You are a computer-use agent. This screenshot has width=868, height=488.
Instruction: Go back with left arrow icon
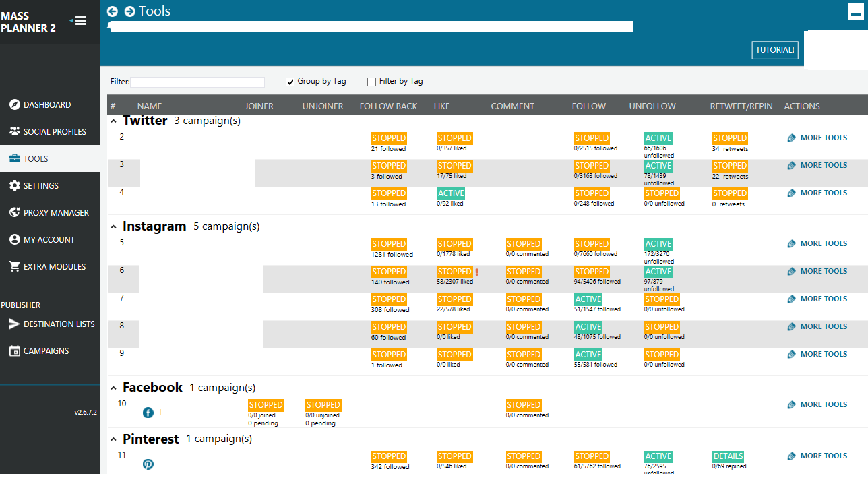pyautogui.click(x=113, y=11)
